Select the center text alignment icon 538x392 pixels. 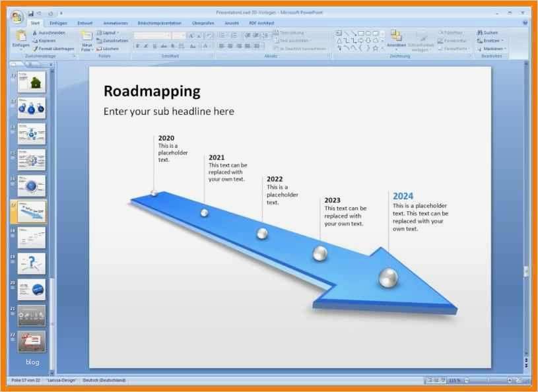[228, 46]
